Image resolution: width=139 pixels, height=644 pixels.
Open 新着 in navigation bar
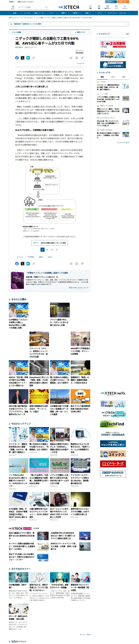pyautogui.click(x=15, y=13)
